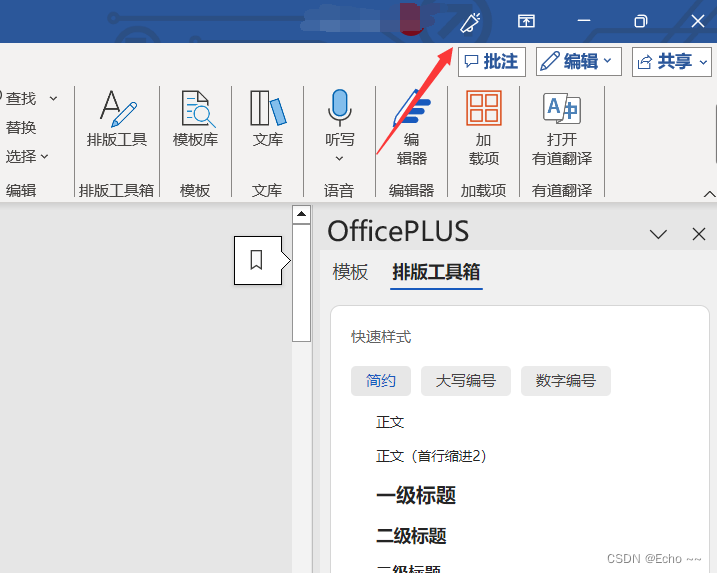The height and width of the screenshot is (573, 717).
Task: Expand 听写 dictation options arrow
Action: coord(339,159)
